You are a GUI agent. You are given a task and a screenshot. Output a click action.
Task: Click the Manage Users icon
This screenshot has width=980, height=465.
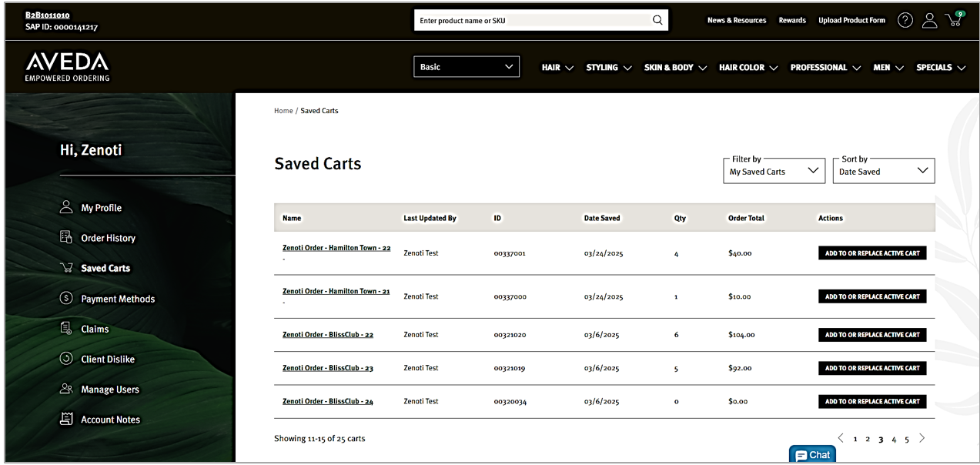pyautogui.click(x=66, y=389)
